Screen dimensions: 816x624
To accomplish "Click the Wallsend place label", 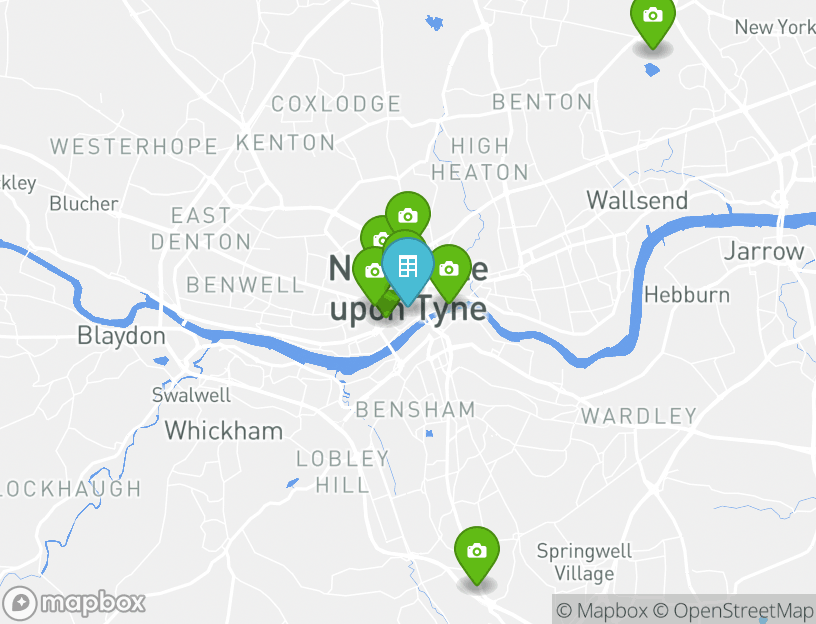I will pos(637,200).
